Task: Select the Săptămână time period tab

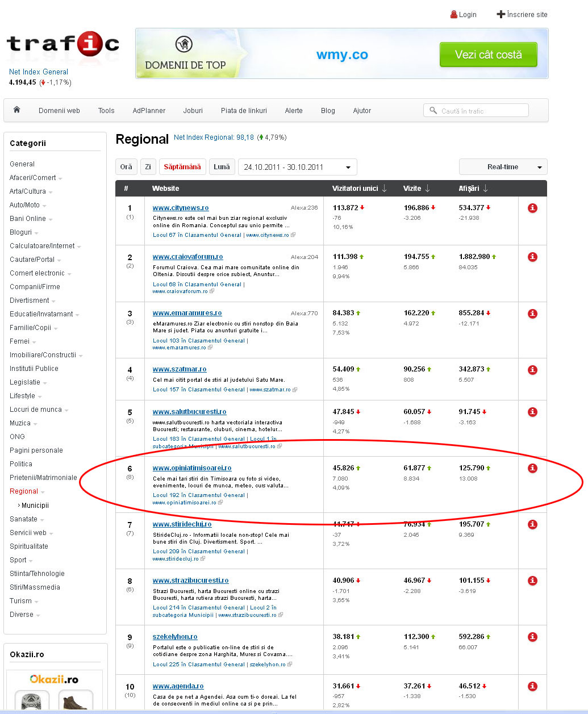Action: point(182,167)
